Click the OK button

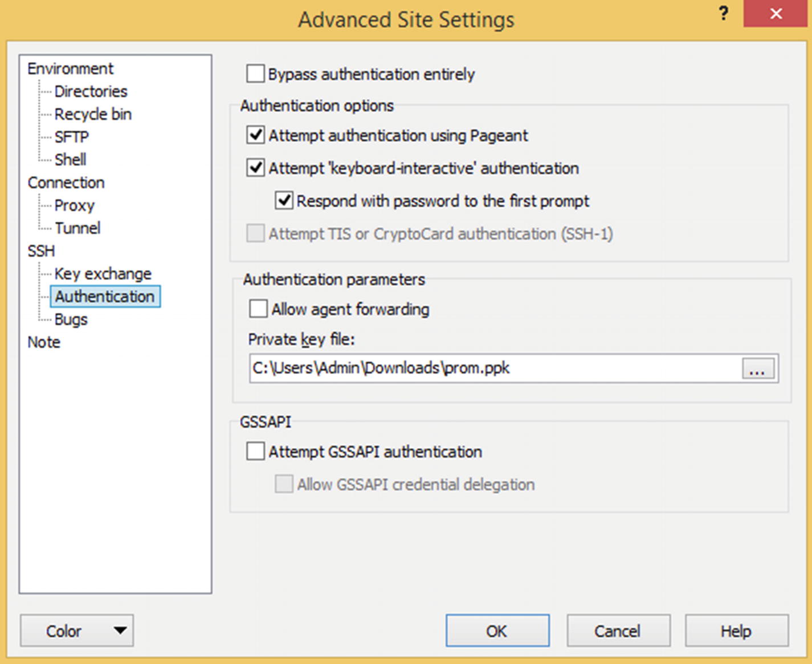click(497, 630)
